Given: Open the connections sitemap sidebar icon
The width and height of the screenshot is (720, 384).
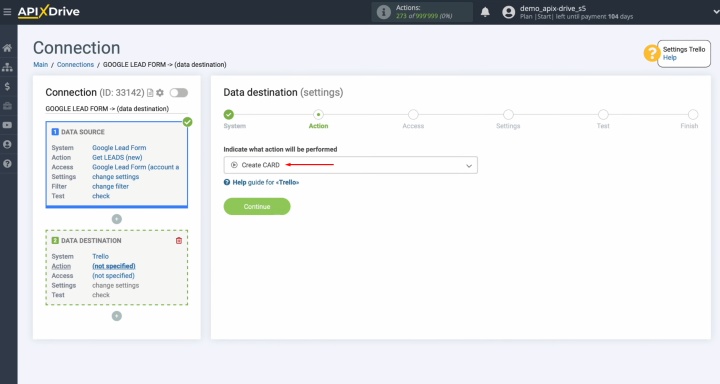Looking at the screenshot, I should pos(7,67).
